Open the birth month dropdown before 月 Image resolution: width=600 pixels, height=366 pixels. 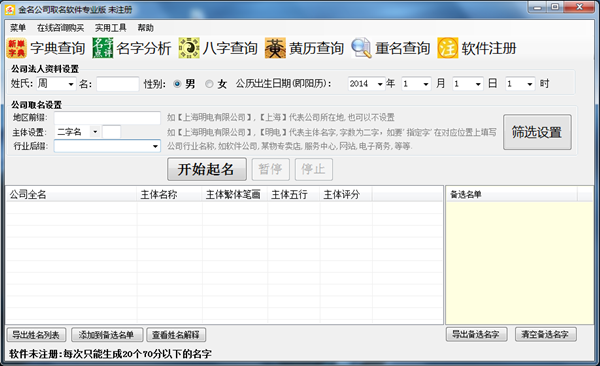(x=426, y=84)
